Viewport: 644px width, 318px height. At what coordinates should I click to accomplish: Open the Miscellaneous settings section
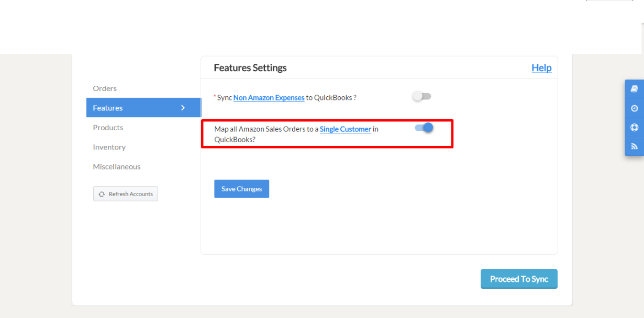117,167
